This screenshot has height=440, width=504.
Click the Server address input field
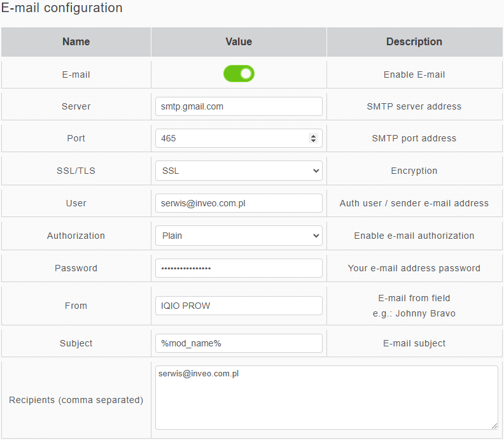(239, 106)
